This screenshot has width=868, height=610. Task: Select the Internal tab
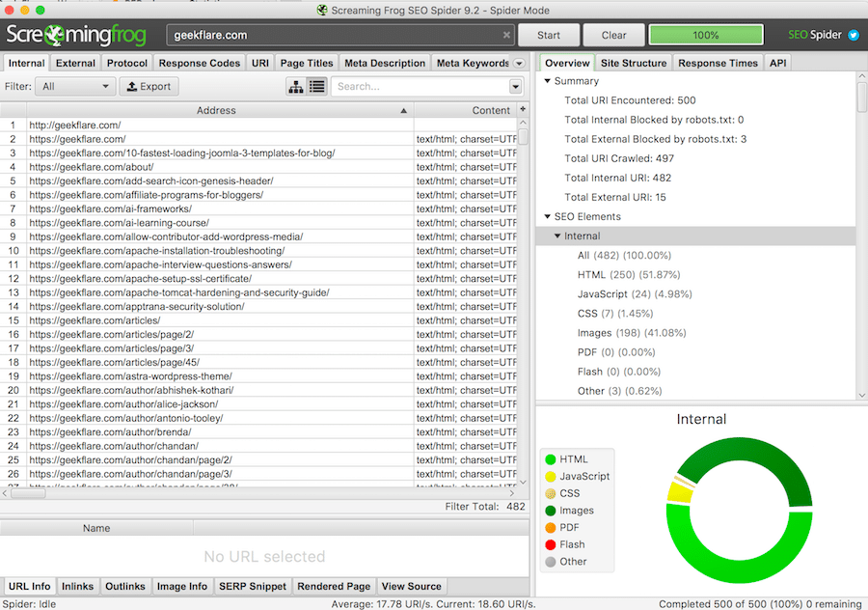pos(26,63)
